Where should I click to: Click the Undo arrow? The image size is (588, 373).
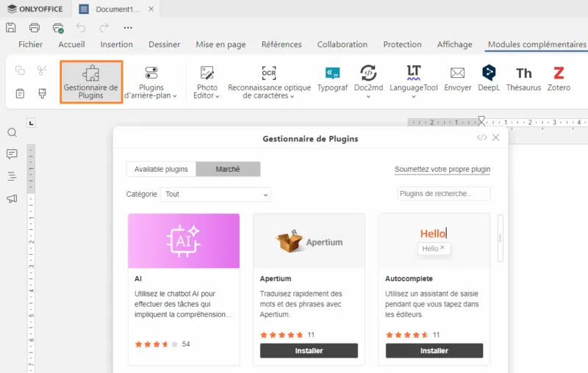(81, 27)
